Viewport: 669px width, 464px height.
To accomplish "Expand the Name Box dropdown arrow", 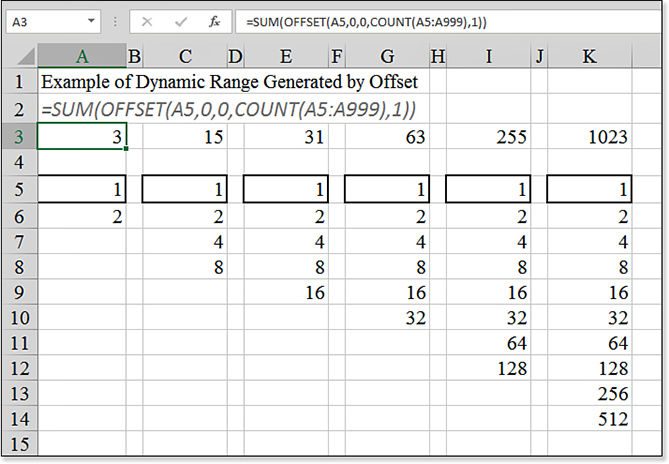I will [91, 20].
